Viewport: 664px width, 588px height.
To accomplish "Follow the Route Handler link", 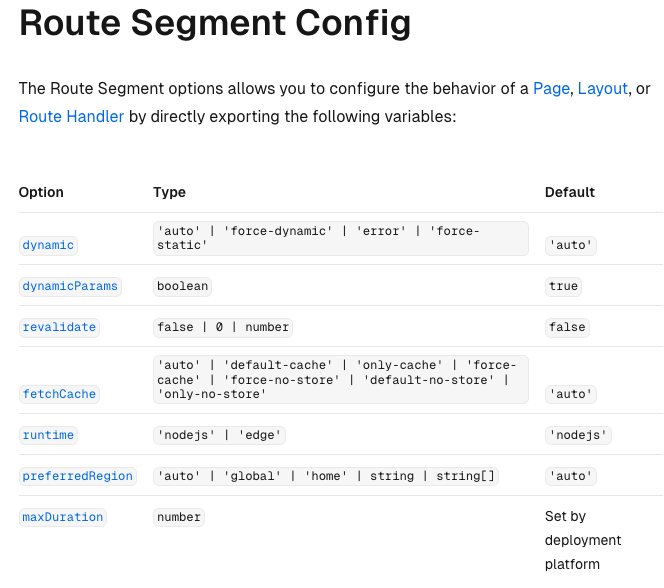I will (71, 116).
